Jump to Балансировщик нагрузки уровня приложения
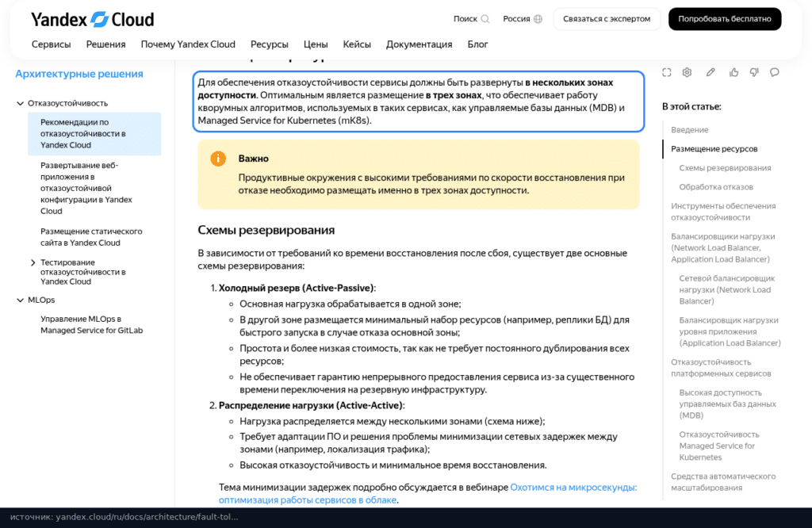The width and height of the screenshot is (812, 528). (x=730, y=332)
